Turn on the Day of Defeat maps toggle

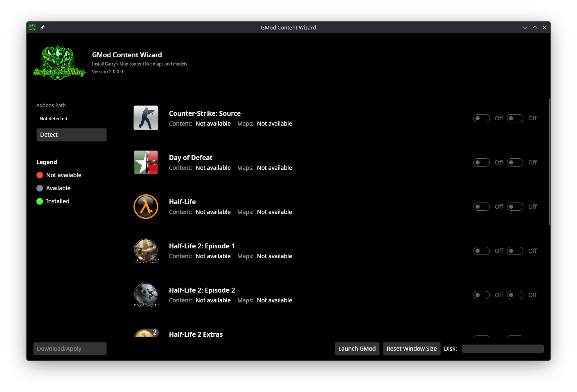(x=515, y=162)
